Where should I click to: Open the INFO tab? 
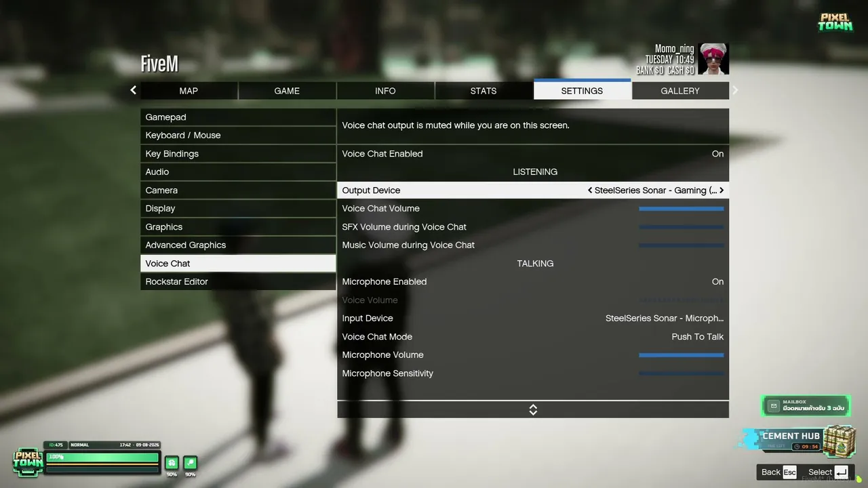(385, 91)
